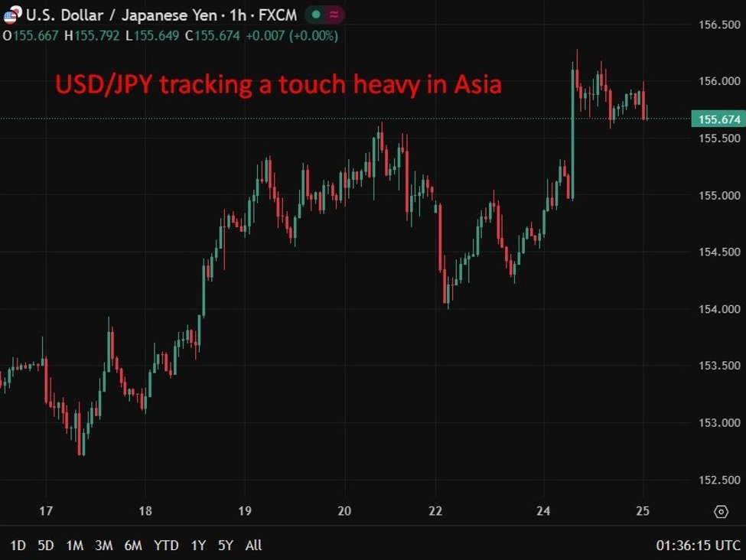Open the FXCM data source selector
Image resolution: width=746 pixels, height=560 pixels.
(x=278, y=15)
